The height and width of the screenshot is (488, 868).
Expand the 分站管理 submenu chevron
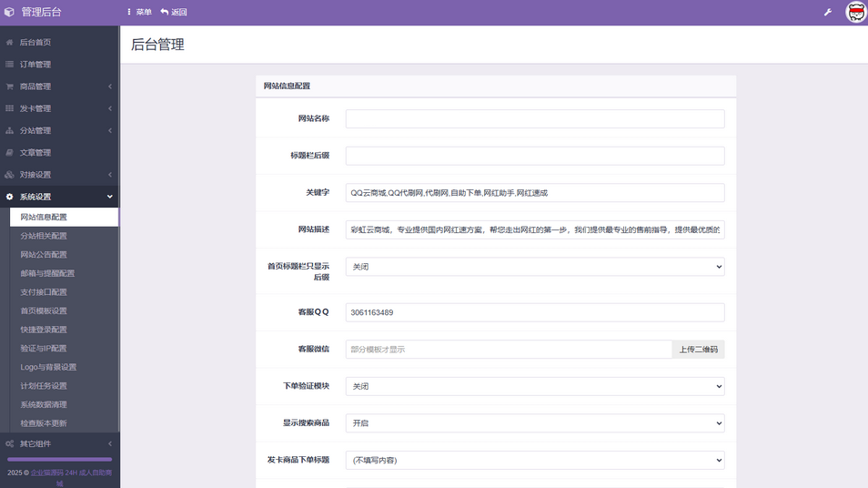pyautogui.click(x=109, y=131)
